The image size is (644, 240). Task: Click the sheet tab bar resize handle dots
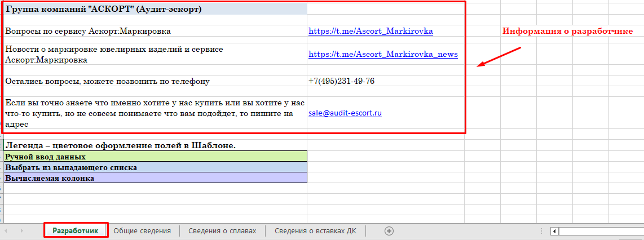[x=542, y=231]
